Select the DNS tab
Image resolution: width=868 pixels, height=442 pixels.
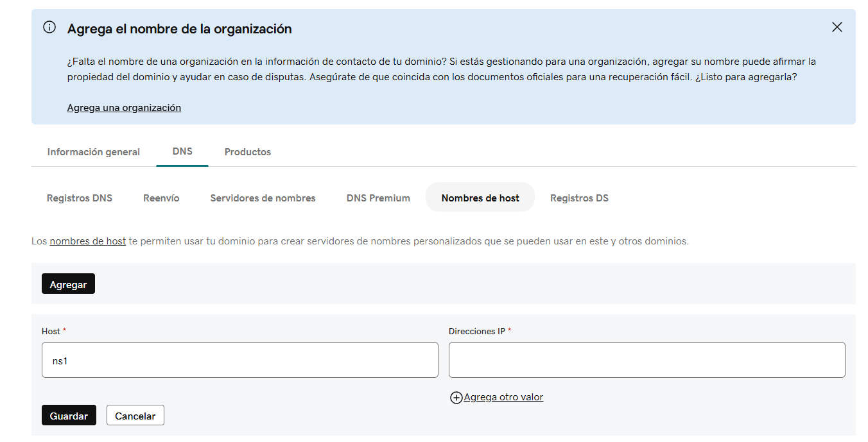pyautogui.click(x=182, y=151)
